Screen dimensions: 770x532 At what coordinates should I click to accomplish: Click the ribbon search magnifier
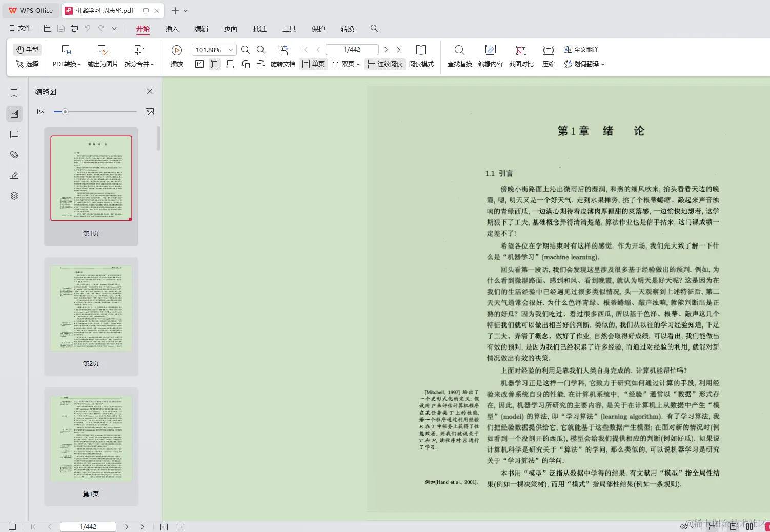click(x=375, y=29)
